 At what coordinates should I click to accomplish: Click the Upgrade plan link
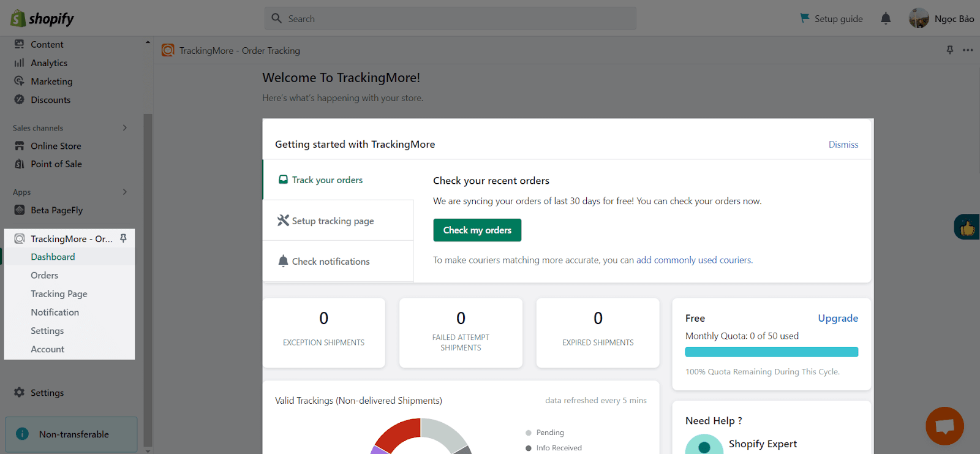(838, 318)
